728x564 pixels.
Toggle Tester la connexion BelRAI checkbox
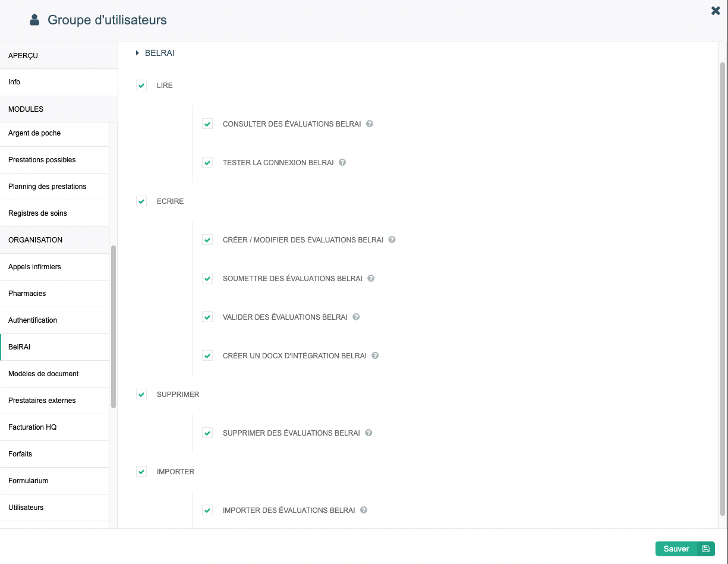click(x=207, y=163)
